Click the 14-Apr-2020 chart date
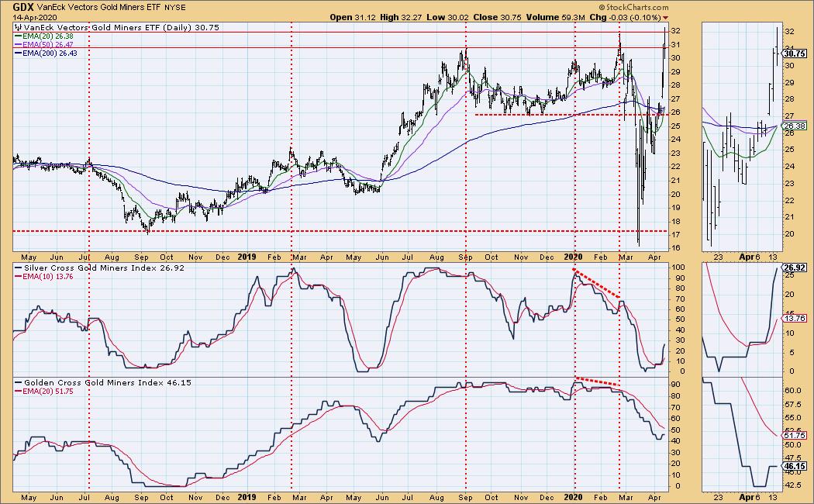The image size is (814, 504). (x=34, y=17)
